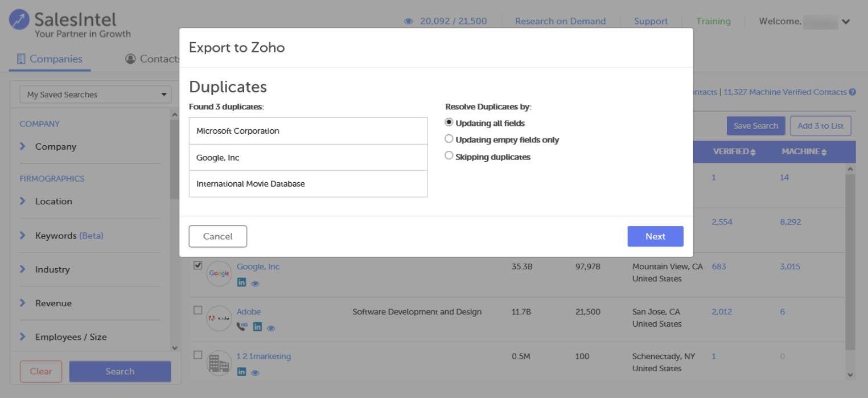This screenshot has height=398, width=868.
Task: Click the SalesIntel logo icon
Action: pos(20,20)
